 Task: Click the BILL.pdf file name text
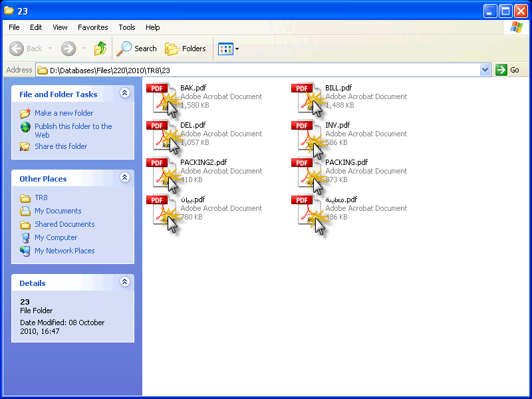pyautogui.click(x=338, y=88)
